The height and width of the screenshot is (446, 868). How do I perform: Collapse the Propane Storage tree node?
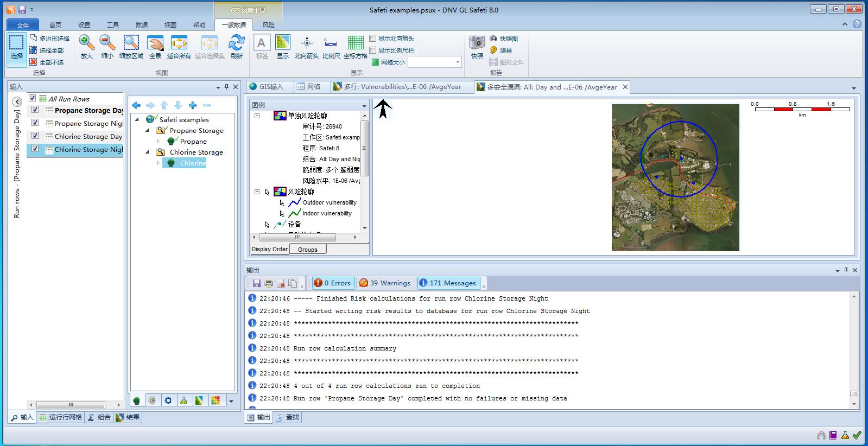pos(148,130)
